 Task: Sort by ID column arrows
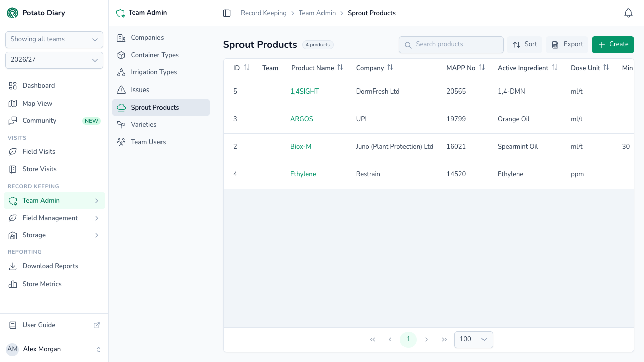(247, 67)
